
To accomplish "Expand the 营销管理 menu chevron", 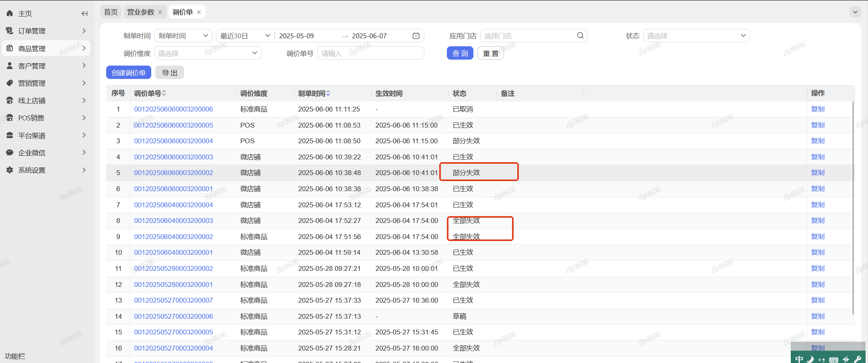I will point(84,83).
